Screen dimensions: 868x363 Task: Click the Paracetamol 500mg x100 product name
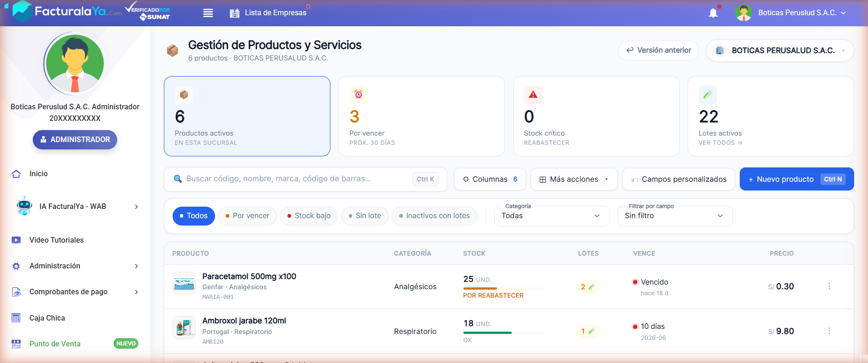click(x=249, y=276)
